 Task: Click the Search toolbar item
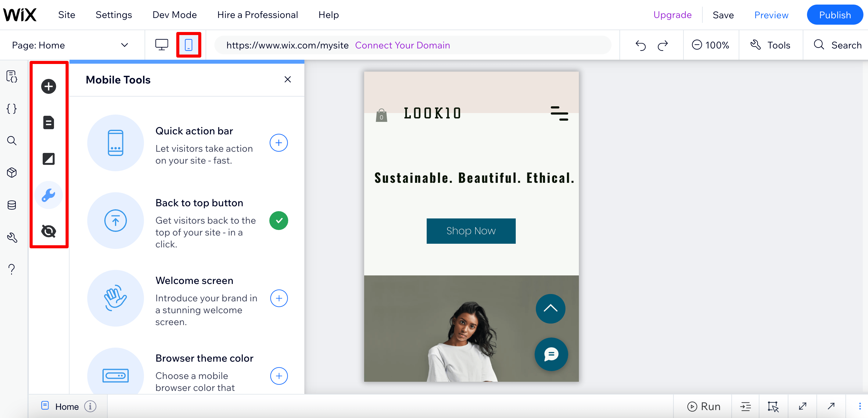tap(837, 45)
